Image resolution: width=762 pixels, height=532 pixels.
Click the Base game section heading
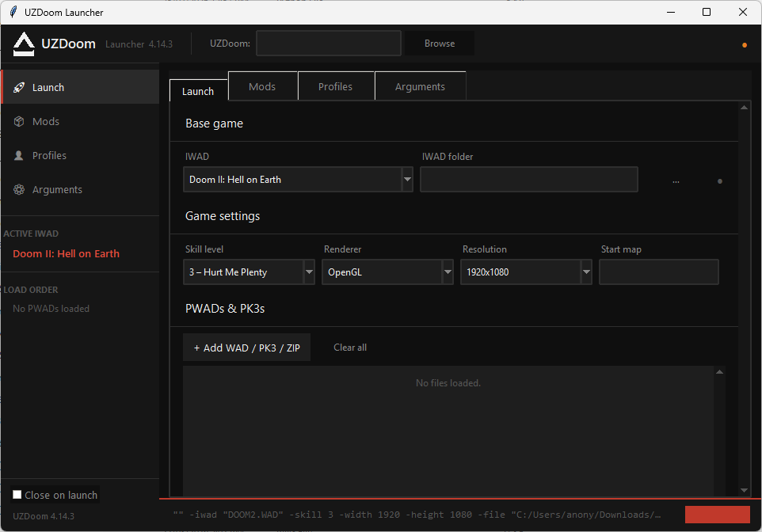coord(215,123)
